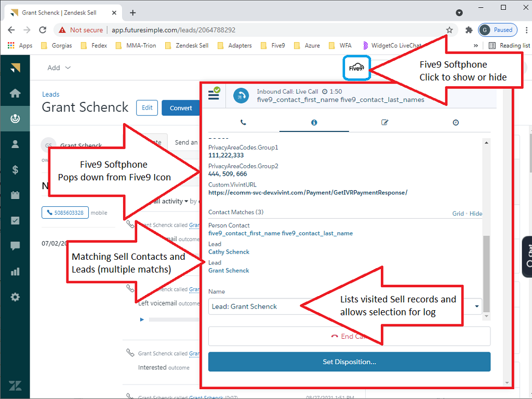Viewport: 532px width, 399px height.
Task: Open the Cathy Schenck lead match
Action: [229, 252]
